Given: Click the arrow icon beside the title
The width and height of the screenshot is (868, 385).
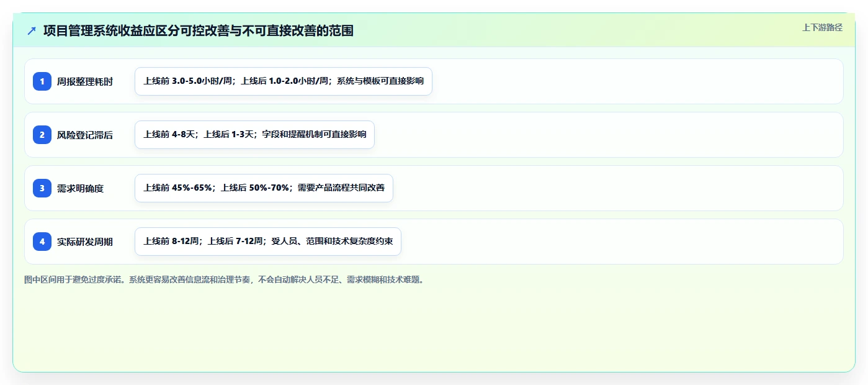Looking at the screenshot, I should point(32,31).
